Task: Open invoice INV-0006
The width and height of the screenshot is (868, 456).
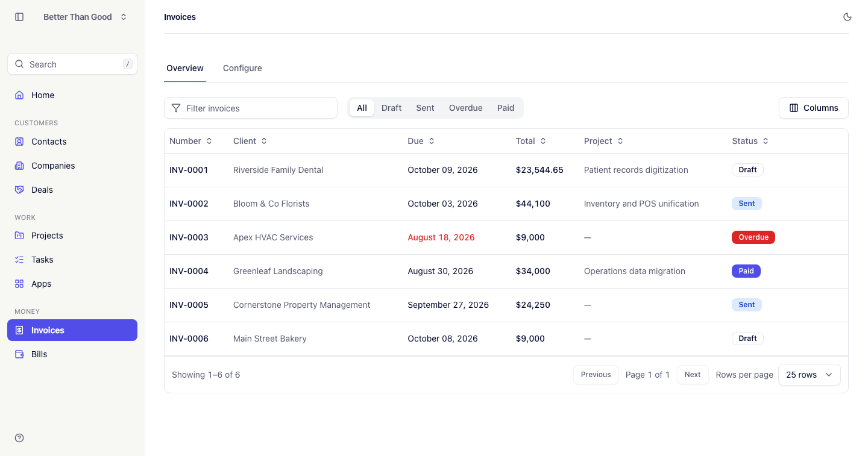Action: pos(189,339)
